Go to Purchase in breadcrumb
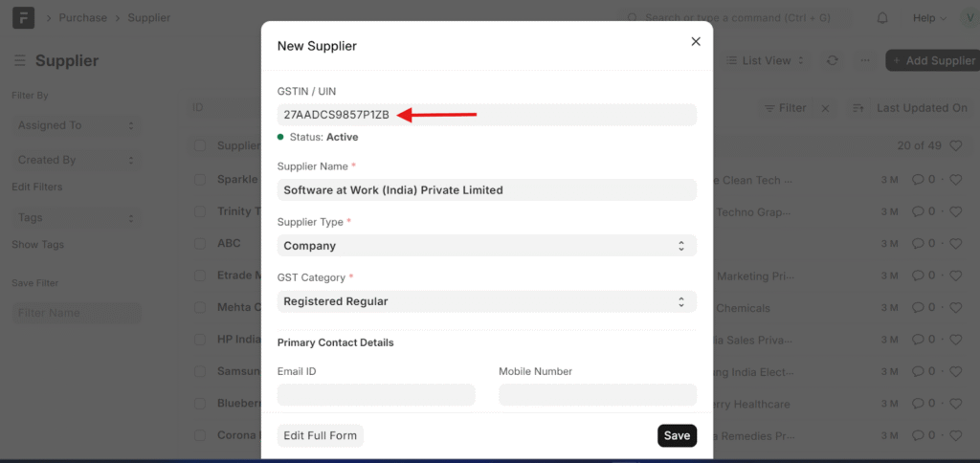 [82, 17]
